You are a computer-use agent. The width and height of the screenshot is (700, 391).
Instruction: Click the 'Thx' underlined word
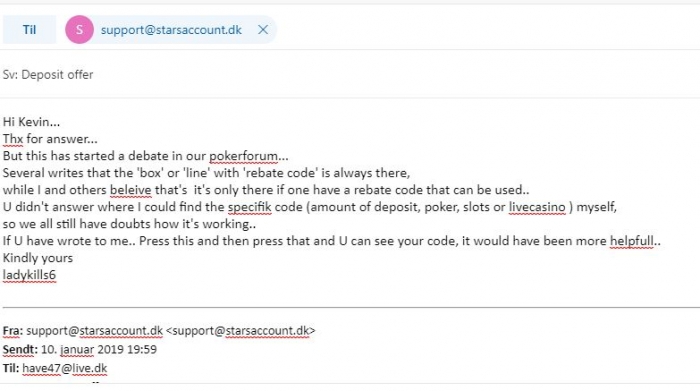point(13,139)
